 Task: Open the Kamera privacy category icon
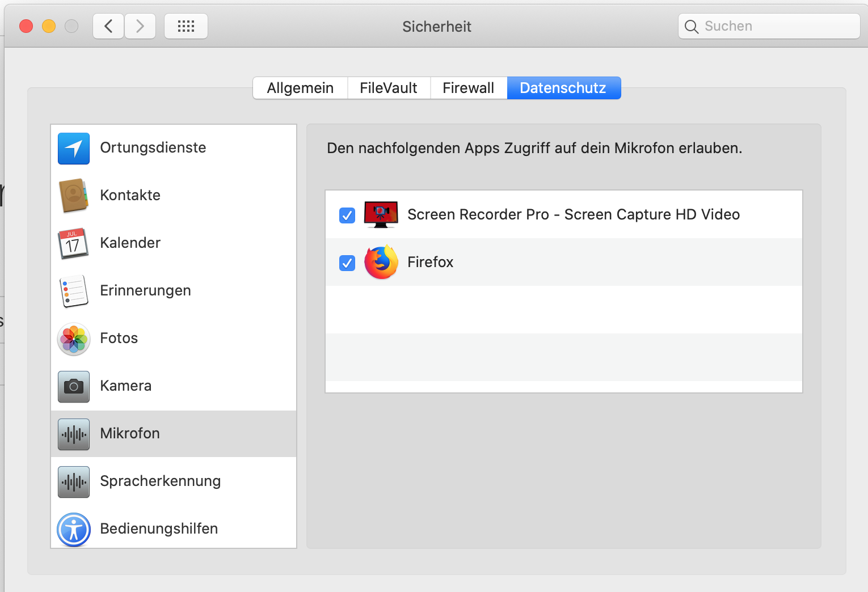pos(74,386)
